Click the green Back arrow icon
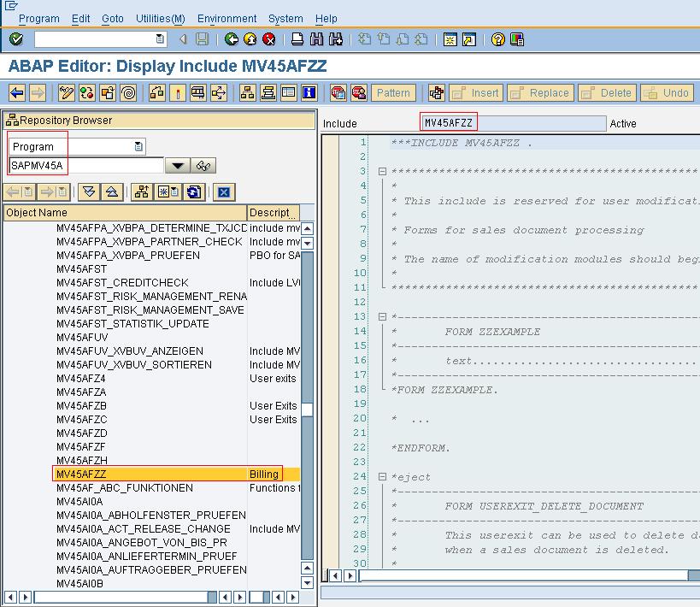This screenshot has height=607, width=700. point(229,38)
